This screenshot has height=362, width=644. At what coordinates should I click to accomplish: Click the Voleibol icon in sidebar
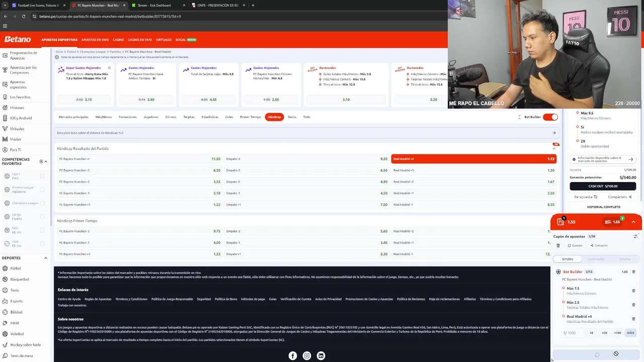coord(6,334)
